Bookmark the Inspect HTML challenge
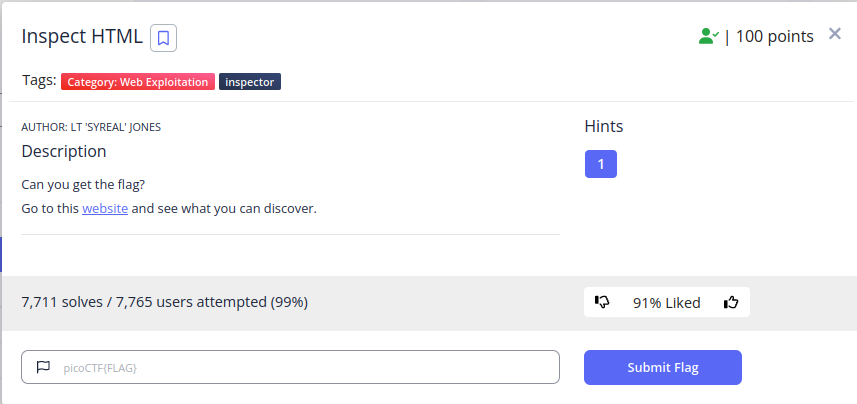This screenshot has width=857, height=404. tap(163, 38)
